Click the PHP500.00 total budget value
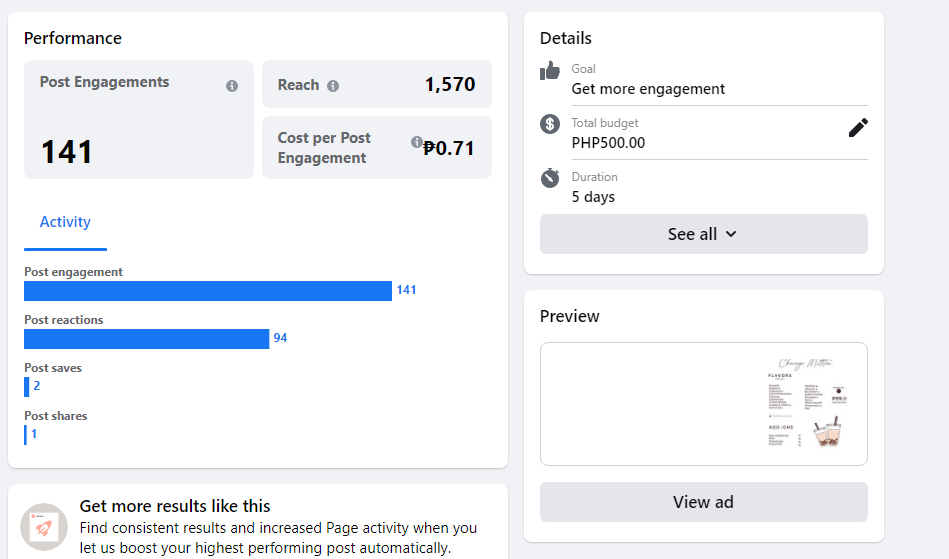This screenshot has width=949, height=559. point(608,143)
